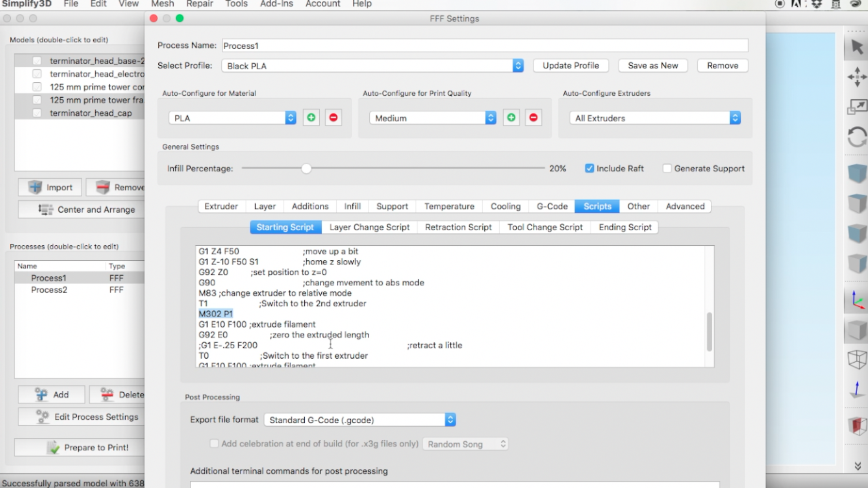Click the Update Profile button
The width and height of the screenshot is (868, 488).
pyautogui.click(x=571, y=66)
